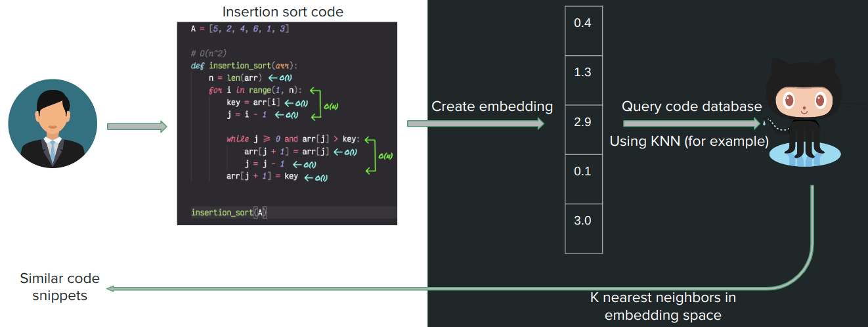
Task: Click the arrow from user to code
Action: pyautogui.click(x=137, y=126)
